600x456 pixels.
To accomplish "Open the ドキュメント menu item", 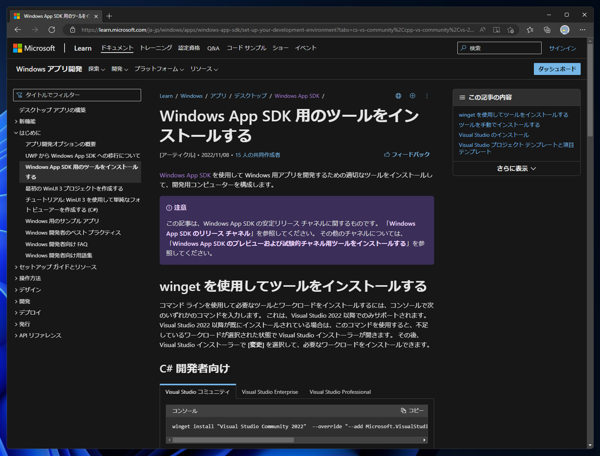I will point(117,48).
